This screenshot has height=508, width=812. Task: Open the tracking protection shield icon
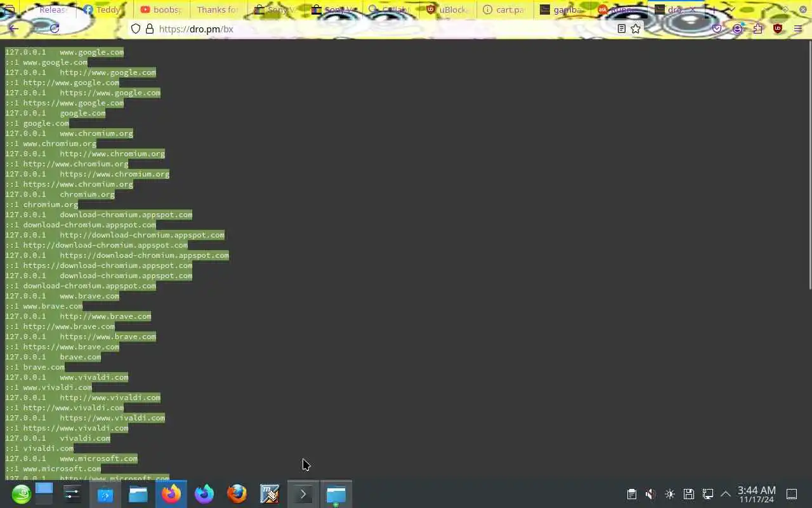(135, 29)
